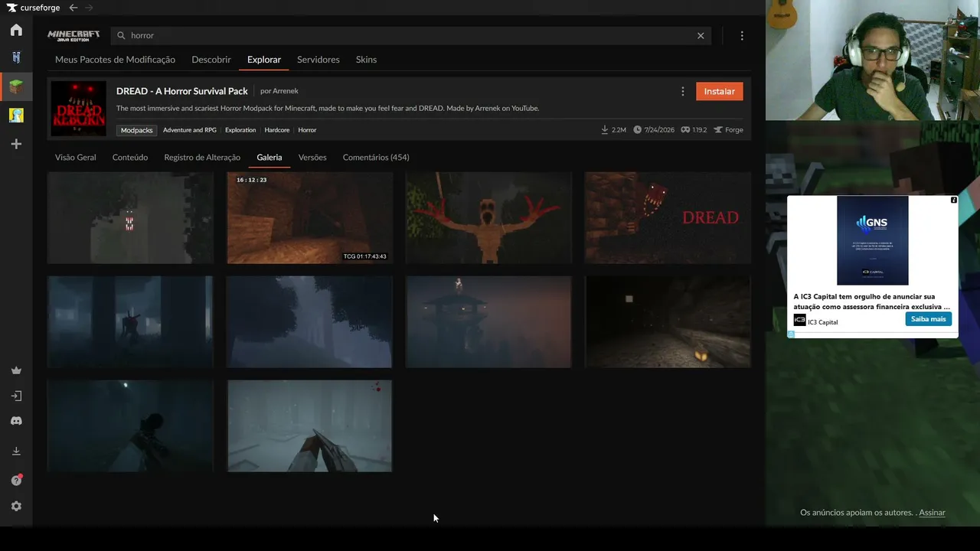Screen dimensions: 980x551
Task: Select the Minecraft grass block game icon
Action: (x=16, y=86)
